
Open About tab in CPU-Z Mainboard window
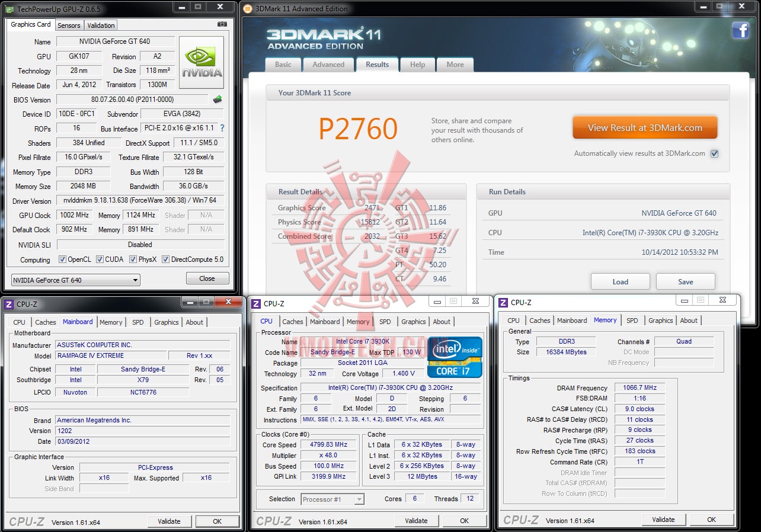[x=194, y=322]
